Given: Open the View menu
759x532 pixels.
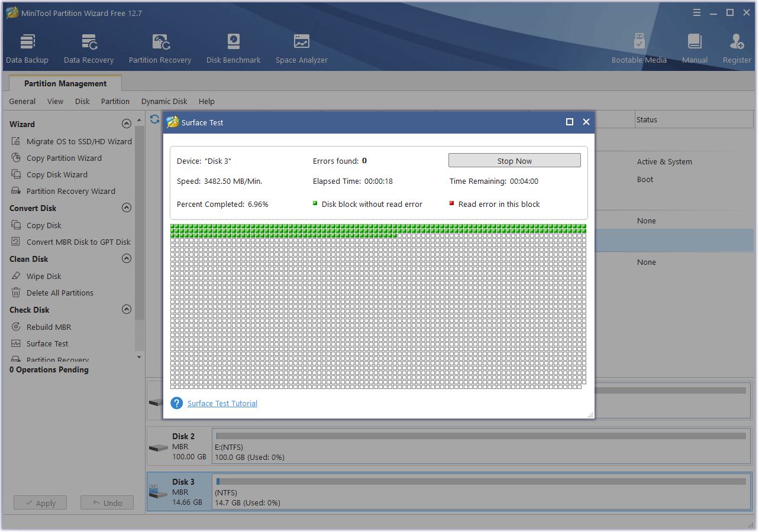Looking at the screenshot, I should click(x=56, y=102).
